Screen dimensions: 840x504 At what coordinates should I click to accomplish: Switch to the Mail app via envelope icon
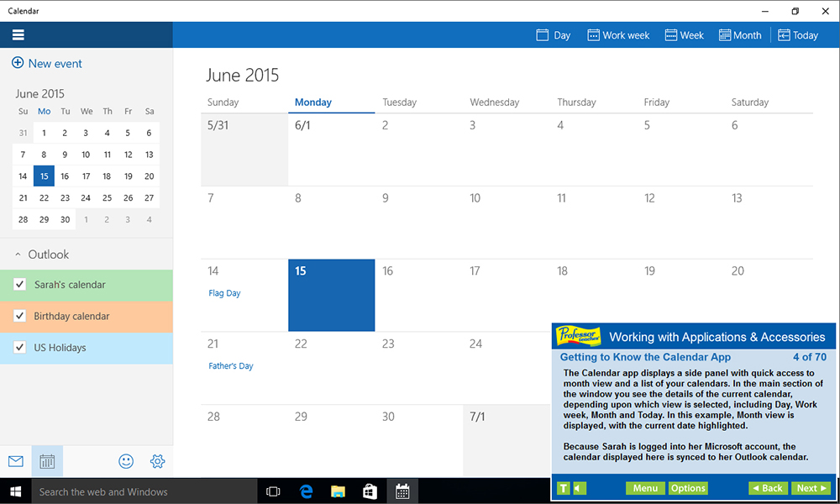pos(15,460)
